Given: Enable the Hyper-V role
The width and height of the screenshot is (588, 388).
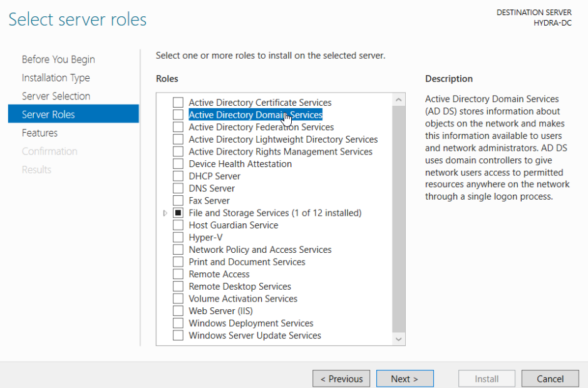Looking at the screenshot, I should click(178, 237).
